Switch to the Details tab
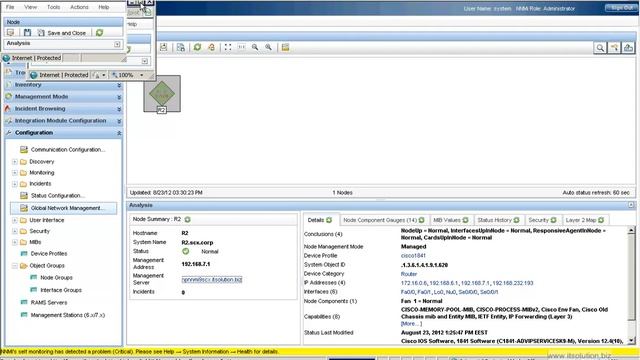640x360 pixels. [320, 220]
